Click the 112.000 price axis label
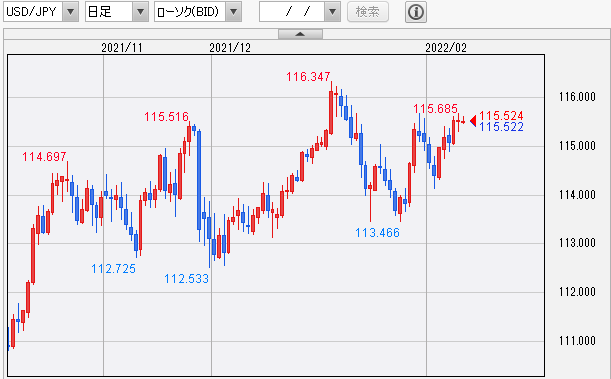611x379 pixels. click(x=577, y=292)
